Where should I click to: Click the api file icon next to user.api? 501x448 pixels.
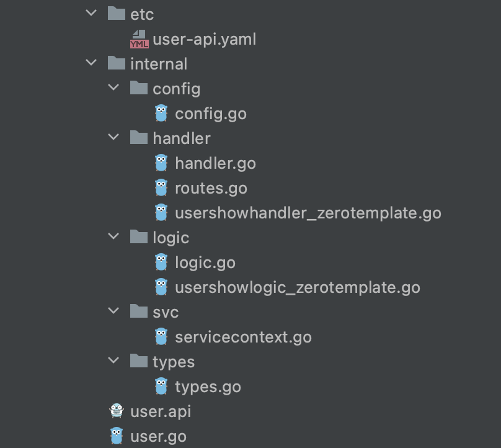click(115, 411)
